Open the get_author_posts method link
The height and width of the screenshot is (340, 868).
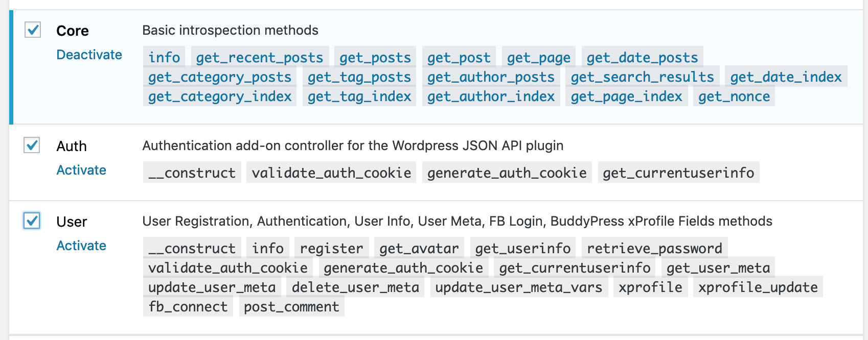point(491,77)
